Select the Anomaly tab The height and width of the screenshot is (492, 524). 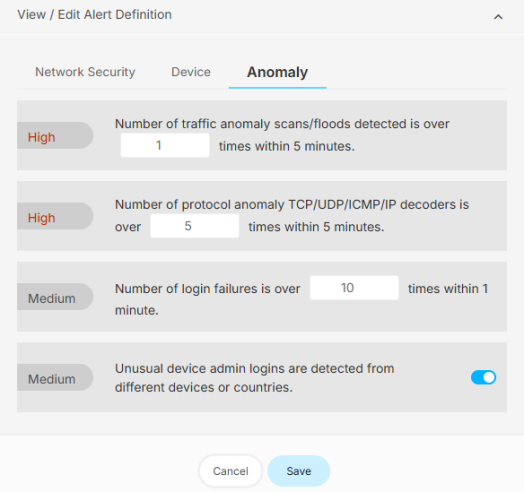coord(277,72)
